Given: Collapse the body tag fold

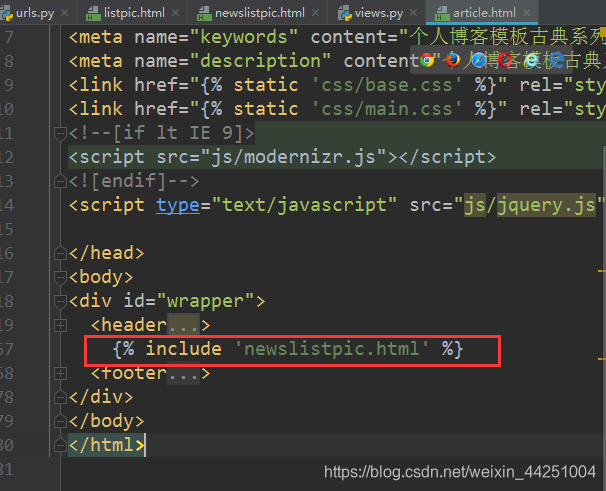Looking at the screenshot, I should (x=60, y=278).
